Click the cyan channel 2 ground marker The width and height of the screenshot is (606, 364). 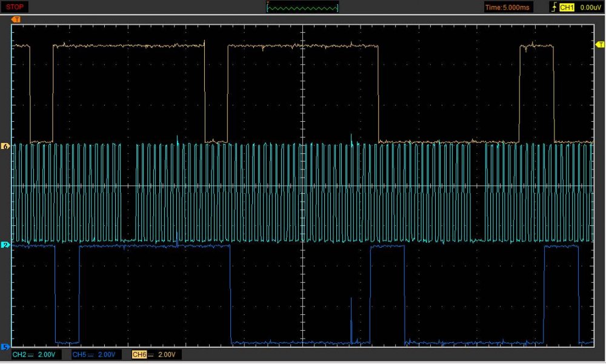[6, 245]
